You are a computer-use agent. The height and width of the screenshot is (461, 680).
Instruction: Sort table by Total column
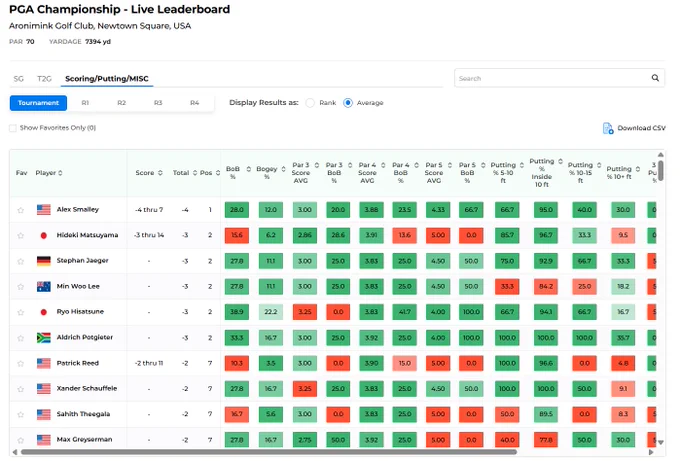tap(195, 173)
